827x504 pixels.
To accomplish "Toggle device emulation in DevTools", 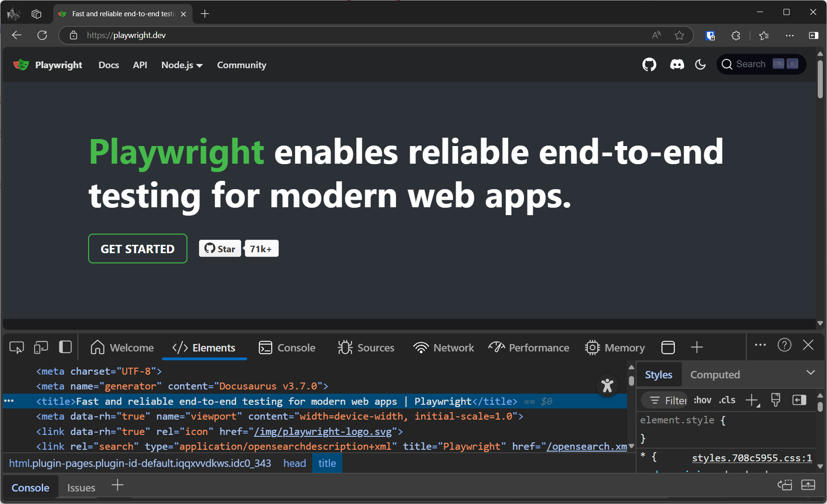I will 41,347.
